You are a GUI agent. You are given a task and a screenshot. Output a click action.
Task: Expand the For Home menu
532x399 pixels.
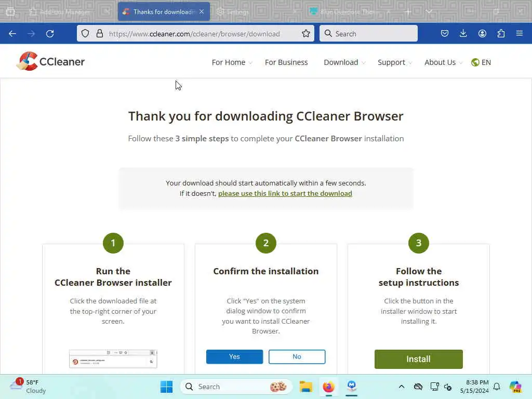[x=232, y=62]
